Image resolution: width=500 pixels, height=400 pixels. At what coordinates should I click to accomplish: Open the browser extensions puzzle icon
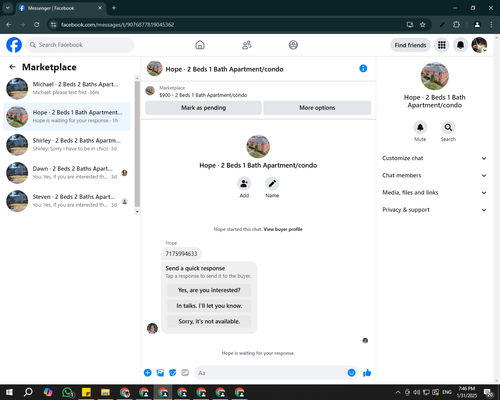pos(456,25)
